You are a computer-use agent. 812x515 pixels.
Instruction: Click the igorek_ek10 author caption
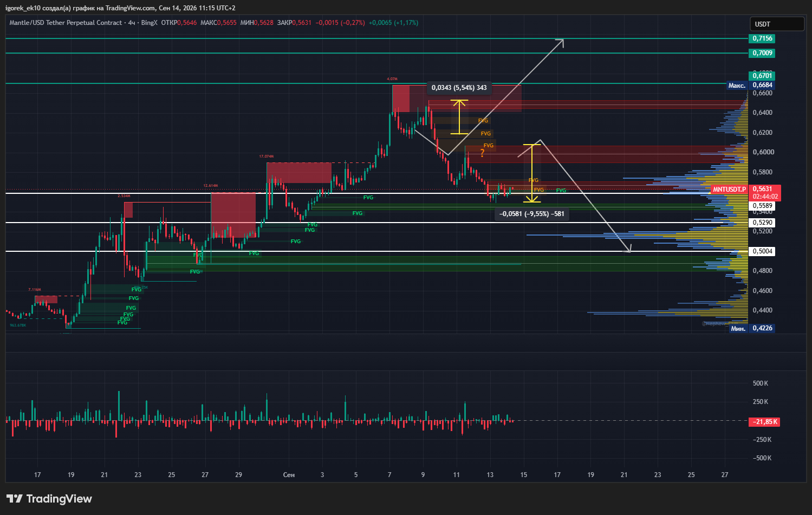pos(23,8)
